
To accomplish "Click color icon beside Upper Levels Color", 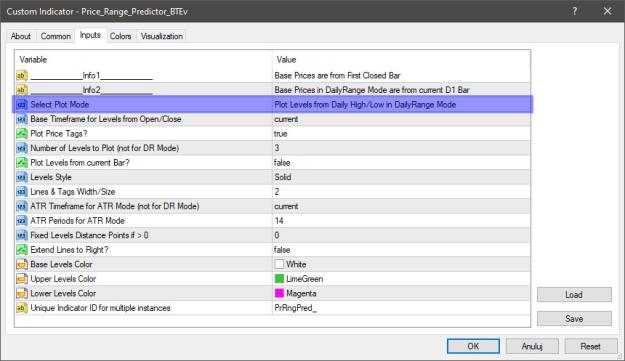I will [22, 279].
